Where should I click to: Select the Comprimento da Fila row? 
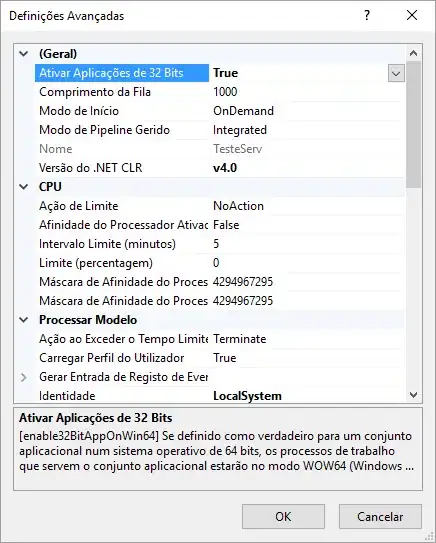pos(220,92)
